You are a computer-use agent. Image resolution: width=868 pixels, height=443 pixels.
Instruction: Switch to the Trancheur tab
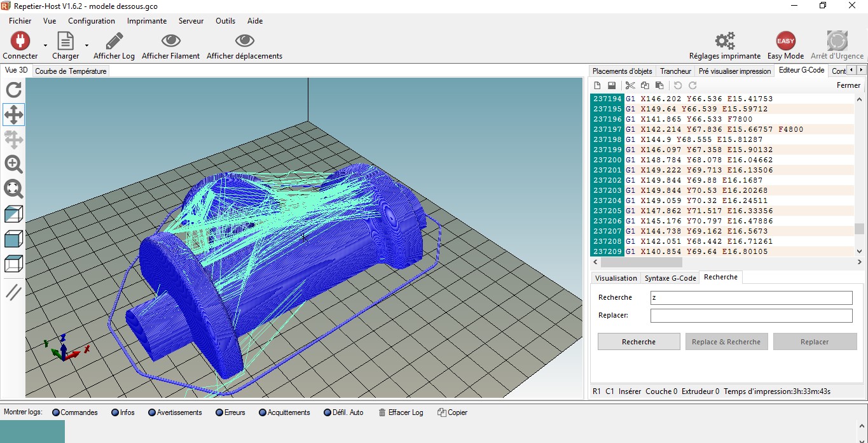point(675,71)
